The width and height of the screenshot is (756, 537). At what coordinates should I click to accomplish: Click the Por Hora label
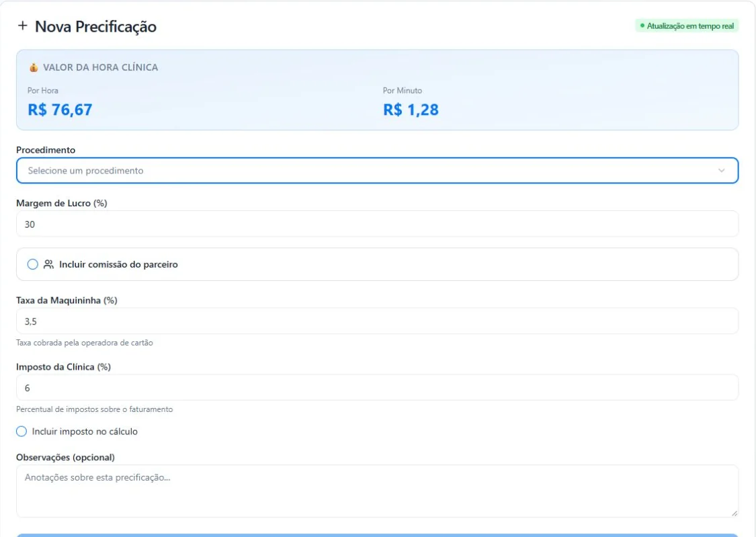pos(43,91)
